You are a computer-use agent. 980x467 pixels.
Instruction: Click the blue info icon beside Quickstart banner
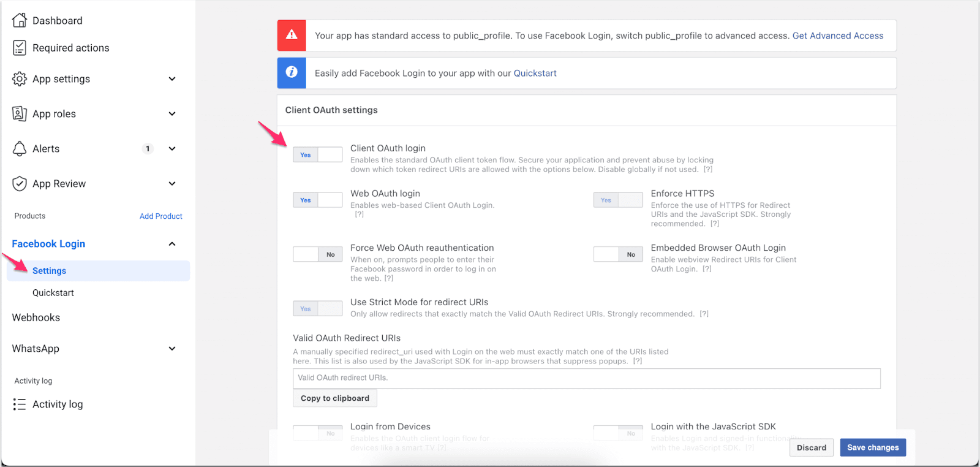coord(292,73)
